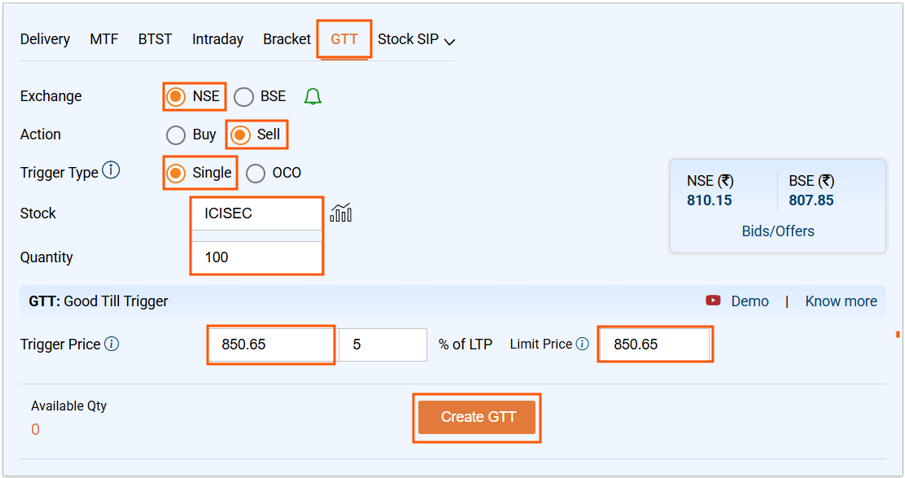
Task: Click the Trigger Price info icon
Action: pyautogui.click(x=112, y=344)
